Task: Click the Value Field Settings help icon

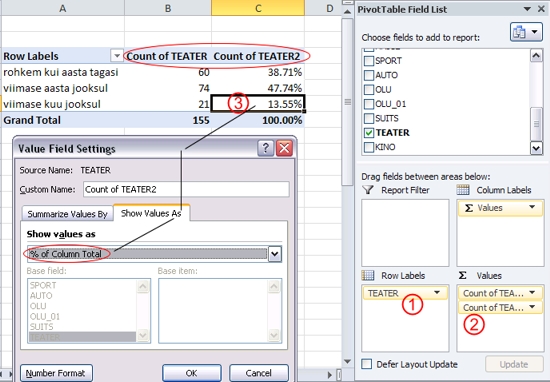Action: click(x=266, y=148)
